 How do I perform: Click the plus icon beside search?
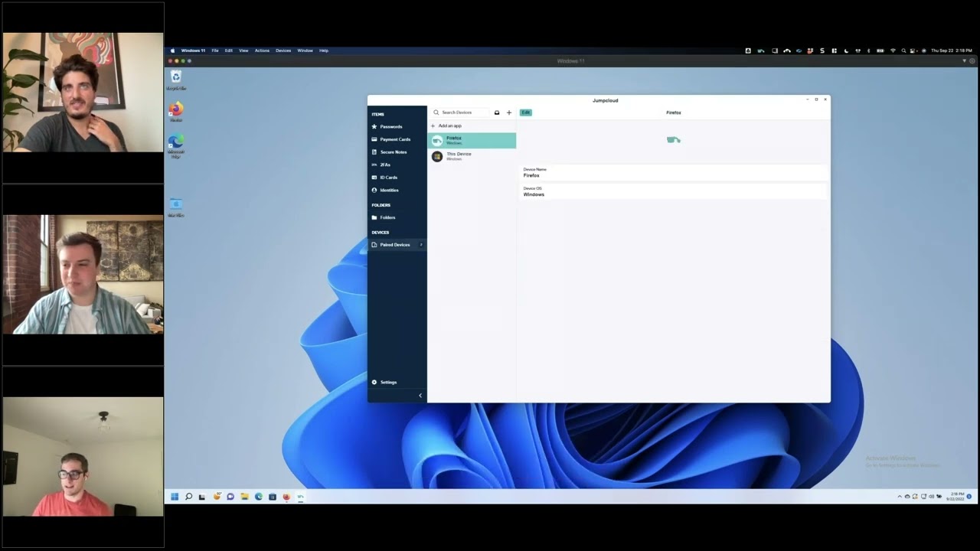click(509, 112)
